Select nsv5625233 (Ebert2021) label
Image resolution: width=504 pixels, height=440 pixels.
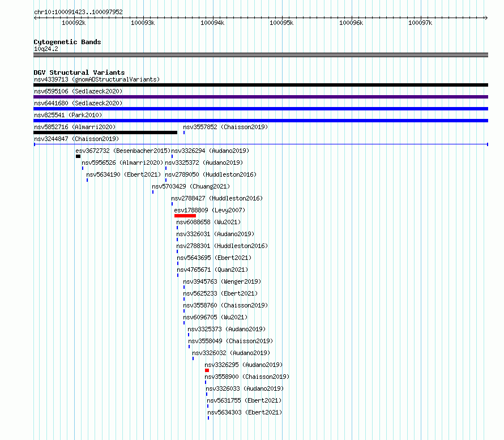pyautogui.click(x=220, y=293)
